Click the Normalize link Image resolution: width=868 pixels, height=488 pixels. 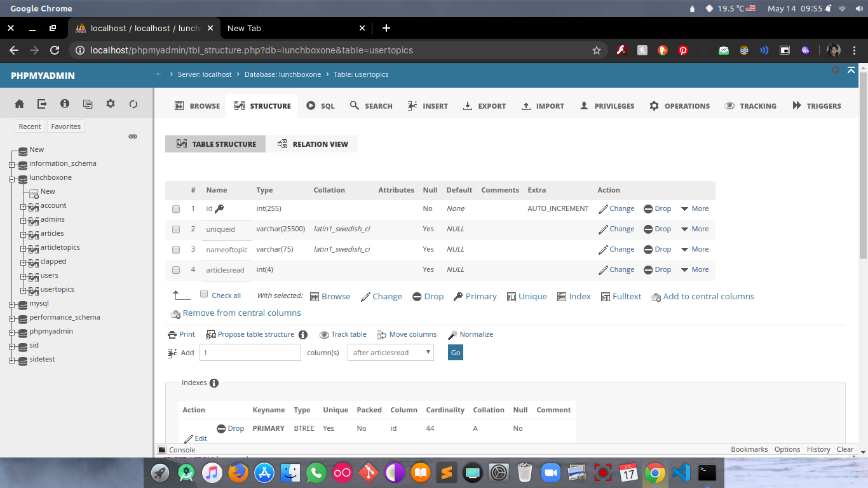pos(471,334)
